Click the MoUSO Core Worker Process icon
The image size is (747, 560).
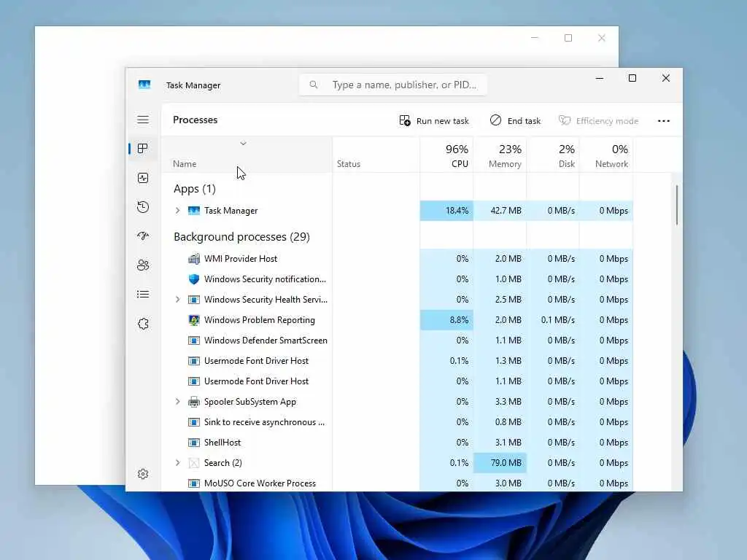(194, 483)
